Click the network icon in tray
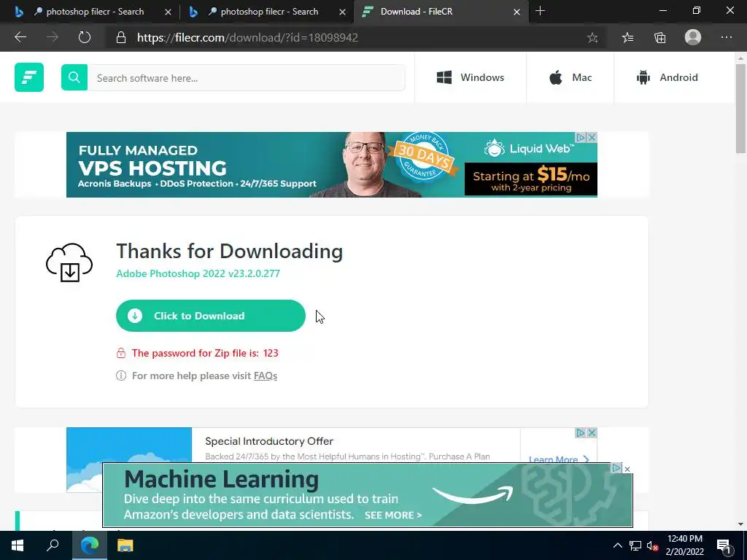This screenshot has width=747, height=560. [x=635, y=545]
